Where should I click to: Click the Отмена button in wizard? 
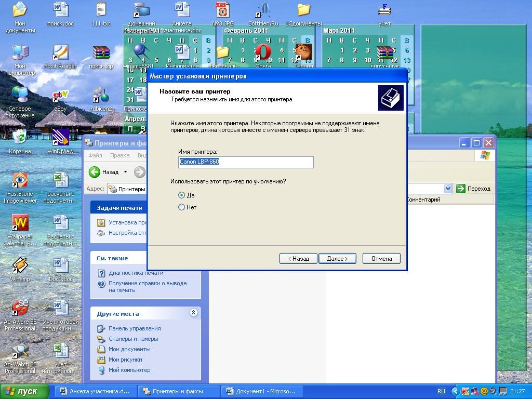coord(381,258)
